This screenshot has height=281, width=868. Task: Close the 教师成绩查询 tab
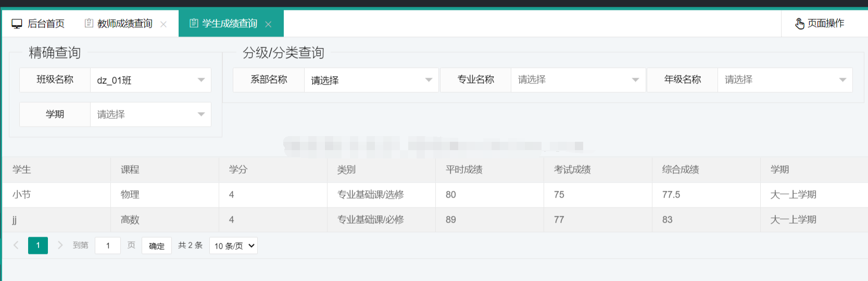pos(163,24)
